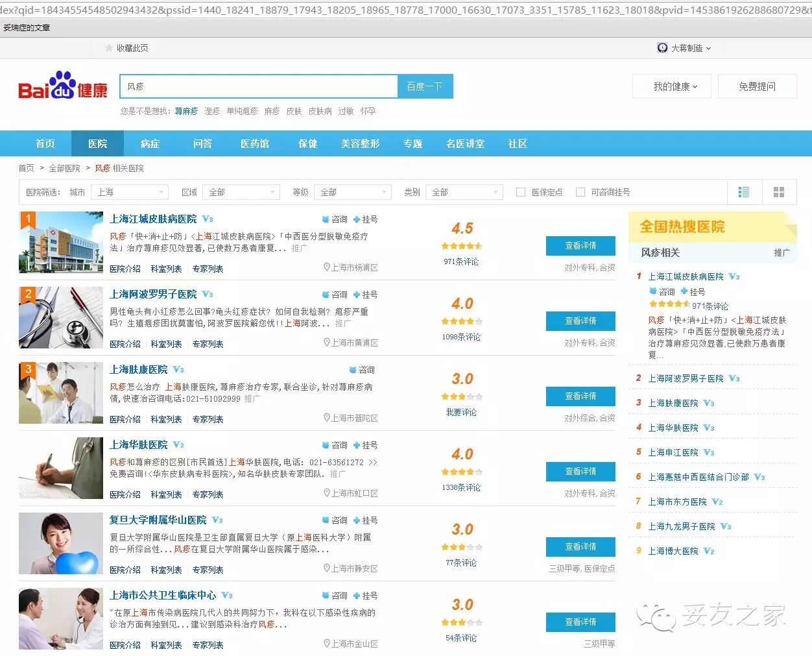Open sidebar entry 上海九龙男子医院
Image resolution: width=812 pixels, height=656 pixels.
[x=682, y=526]
